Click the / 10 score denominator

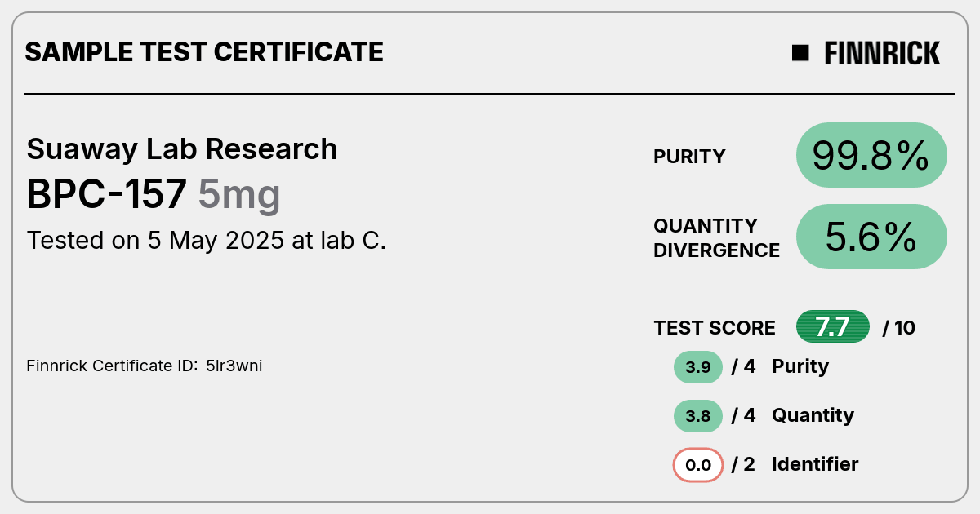(x=899, y=328)
